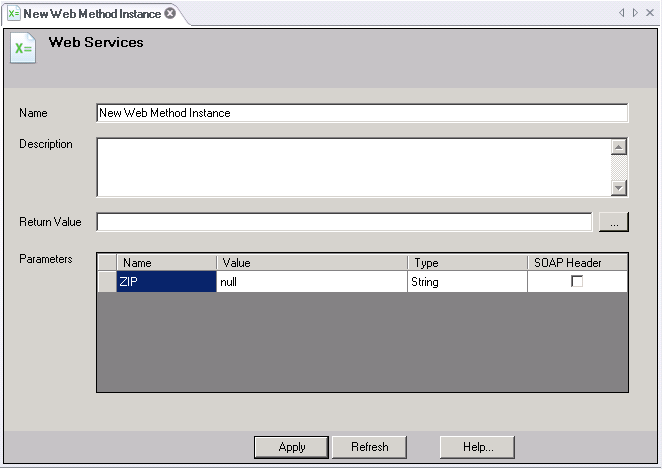Focus the Name text field
This screenshot has width=662, height=469.
point(362,113)
